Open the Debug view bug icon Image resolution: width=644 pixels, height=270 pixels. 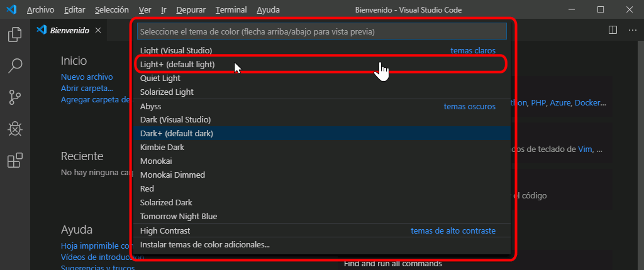15,129
